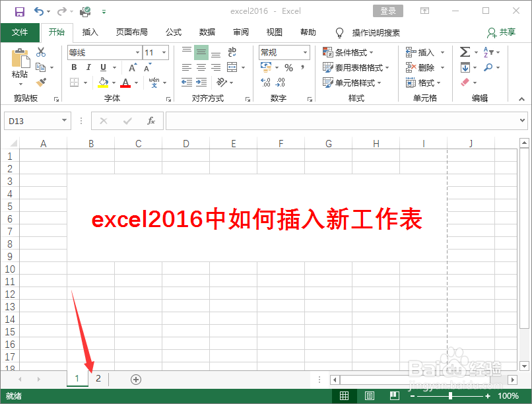
Task: Increase font size with larger A icon
Action: (x=133, y=67)
